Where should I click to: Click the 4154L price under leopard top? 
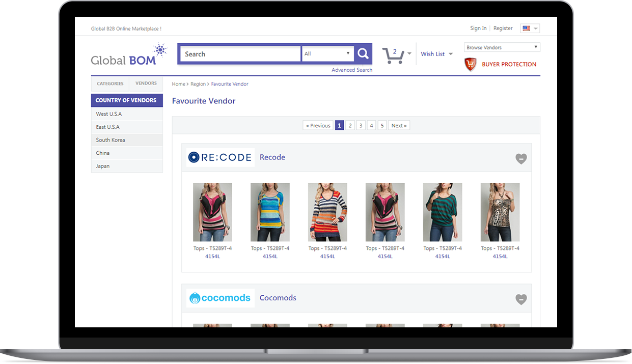pos(500,257)
